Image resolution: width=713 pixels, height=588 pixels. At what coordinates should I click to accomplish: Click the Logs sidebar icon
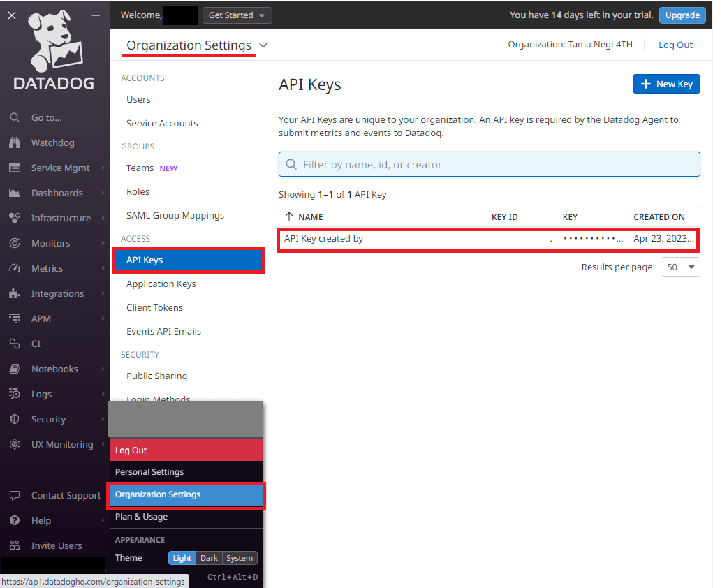[x=15, y=394]
